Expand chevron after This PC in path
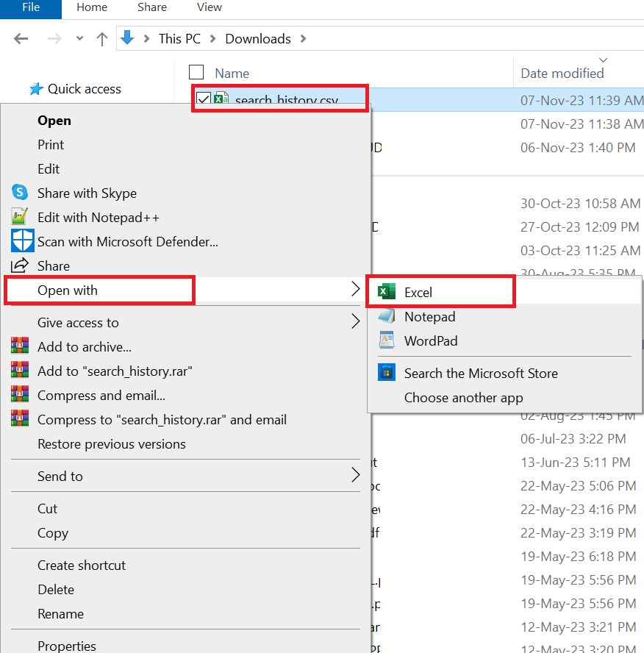 coord(212,39)
